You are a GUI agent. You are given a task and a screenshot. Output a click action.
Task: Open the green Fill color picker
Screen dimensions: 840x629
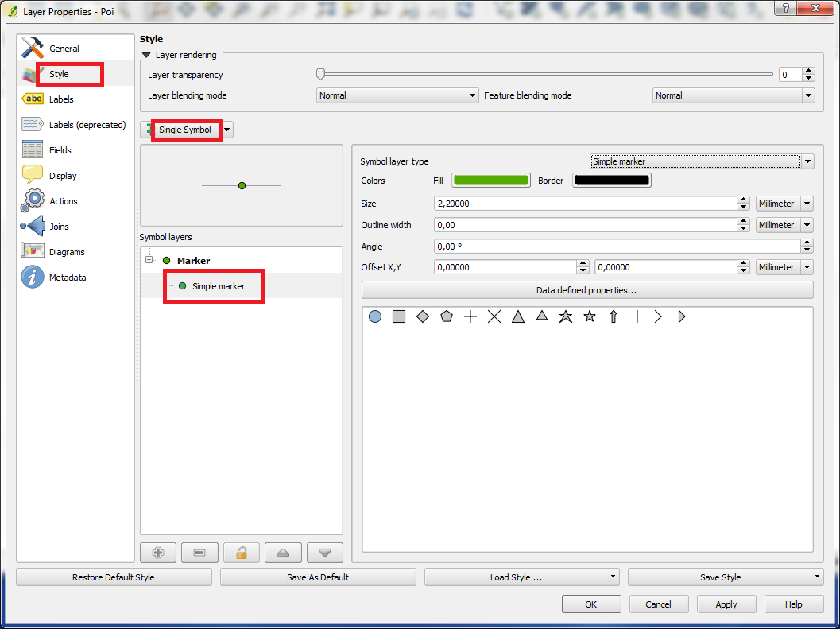(490, 181)
